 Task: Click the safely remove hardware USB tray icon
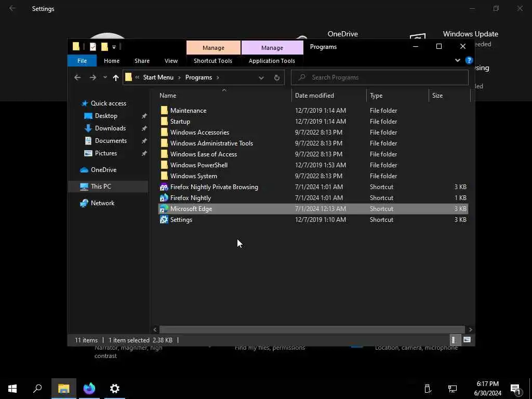428,389
